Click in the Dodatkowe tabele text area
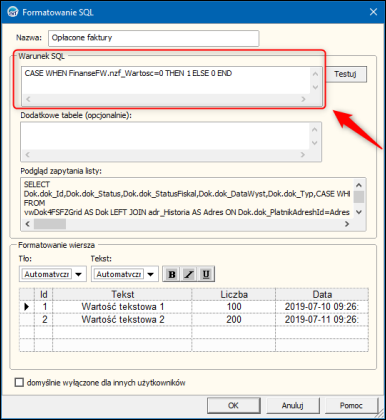The image size is (386, 420). pos(165,136)
